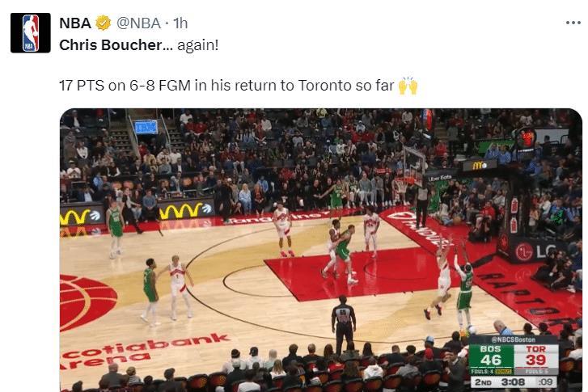
Task: Click the @NBCSBoston watermark above the scoreboard
Action: [514, 339]
